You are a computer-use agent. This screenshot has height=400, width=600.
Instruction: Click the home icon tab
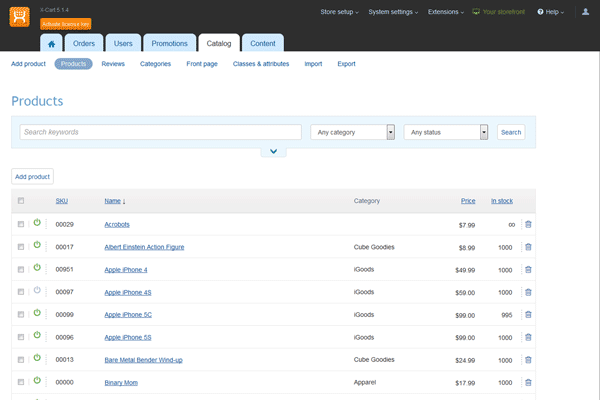click(53, 43)
